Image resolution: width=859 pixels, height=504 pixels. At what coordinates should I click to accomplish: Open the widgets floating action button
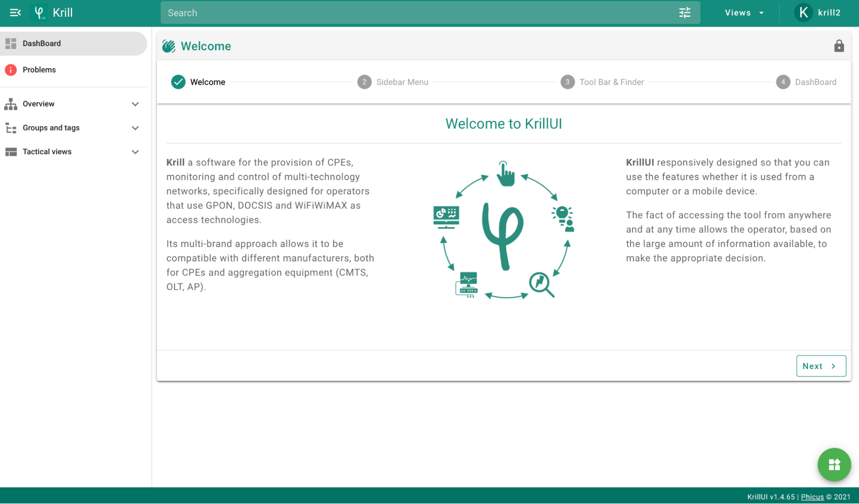click(x=834, y=465)
